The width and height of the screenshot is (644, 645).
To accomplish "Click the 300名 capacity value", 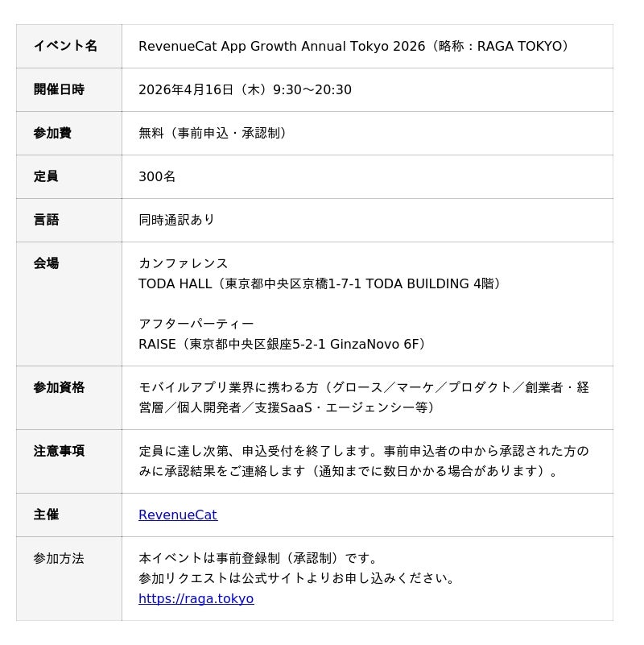I will (157, 176).
